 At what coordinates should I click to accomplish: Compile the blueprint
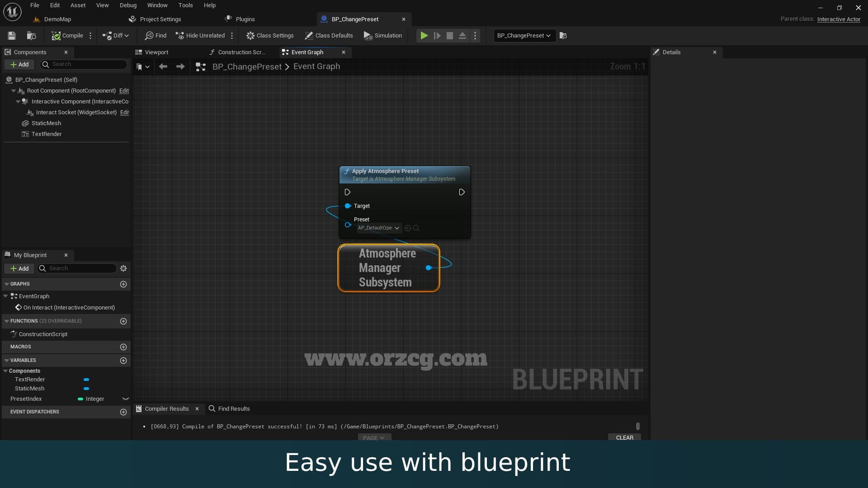[67, 36]
